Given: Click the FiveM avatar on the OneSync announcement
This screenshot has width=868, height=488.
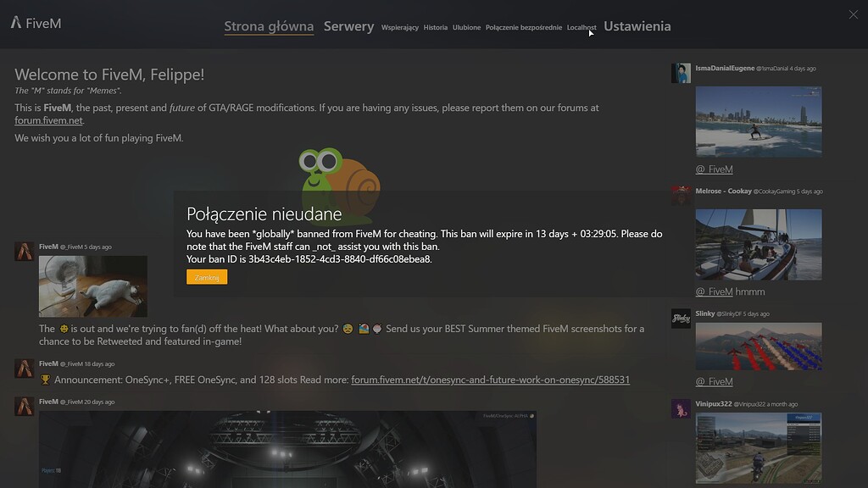Looking at the screenshot, I should tap(23, 368).
